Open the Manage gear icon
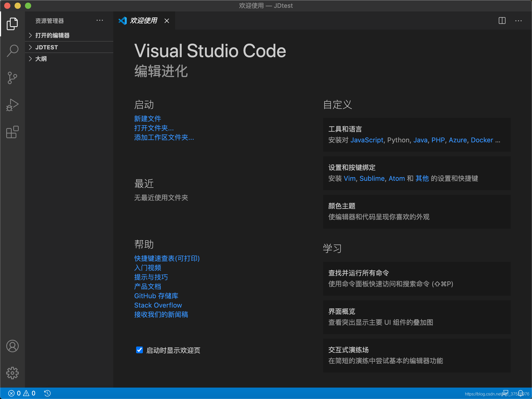The height and width of the screenshot is (399, 532). [12, 373]
